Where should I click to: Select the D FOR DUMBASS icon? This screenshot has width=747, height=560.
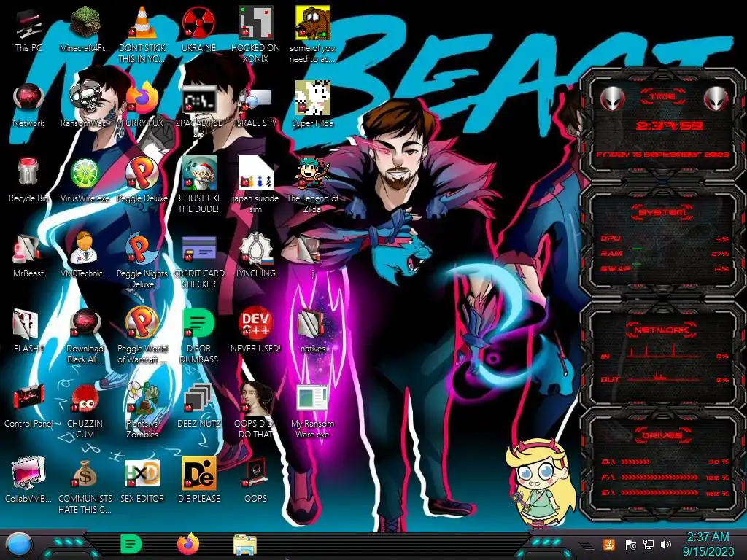click(x=198, y=324)
